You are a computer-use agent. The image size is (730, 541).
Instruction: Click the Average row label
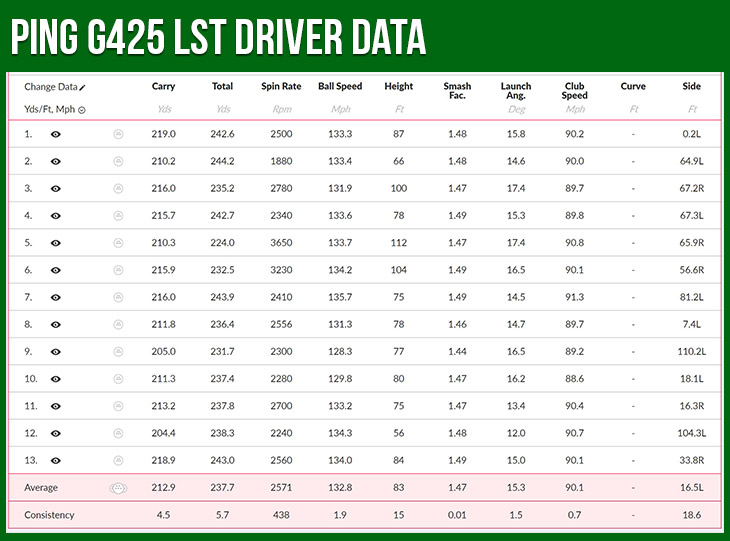(41, 487)
